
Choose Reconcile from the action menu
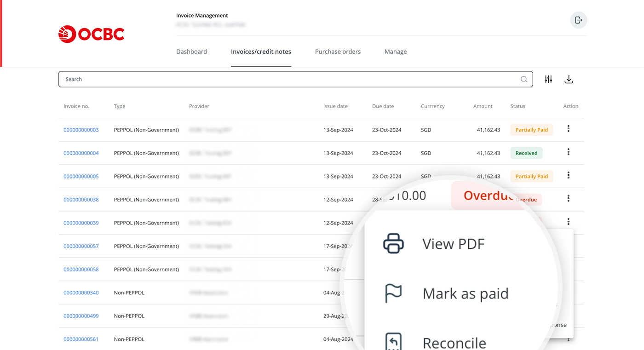point(454,343)
